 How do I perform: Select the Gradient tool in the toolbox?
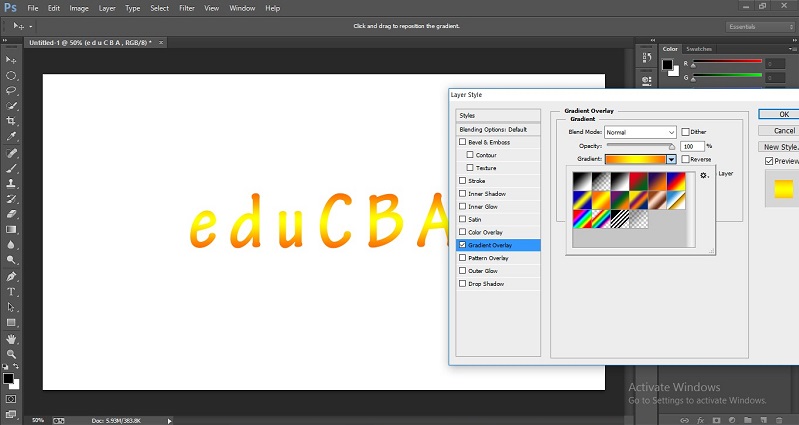[11, 229]
